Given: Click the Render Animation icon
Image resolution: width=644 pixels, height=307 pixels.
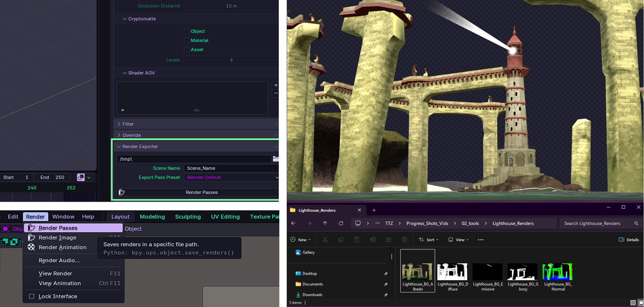Looking at the screenshot, I should (31, 247).
